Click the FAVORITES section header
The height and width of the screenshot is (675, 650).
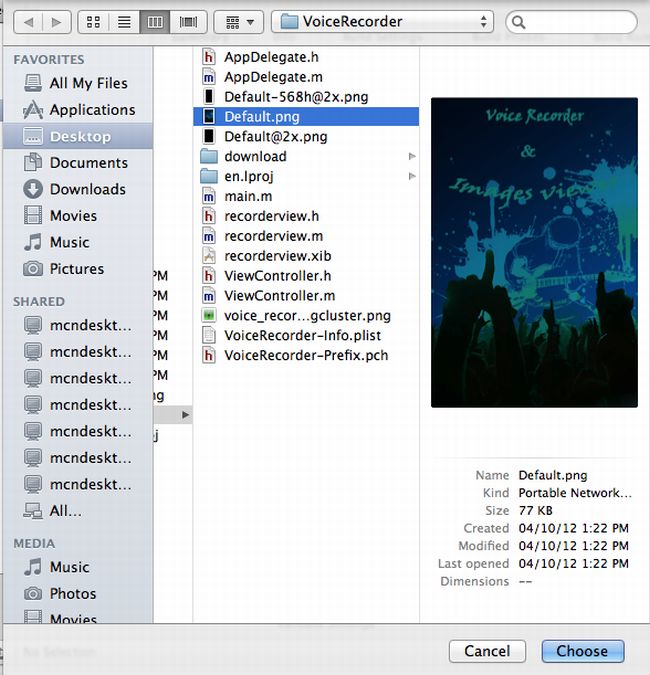point(49,59)
